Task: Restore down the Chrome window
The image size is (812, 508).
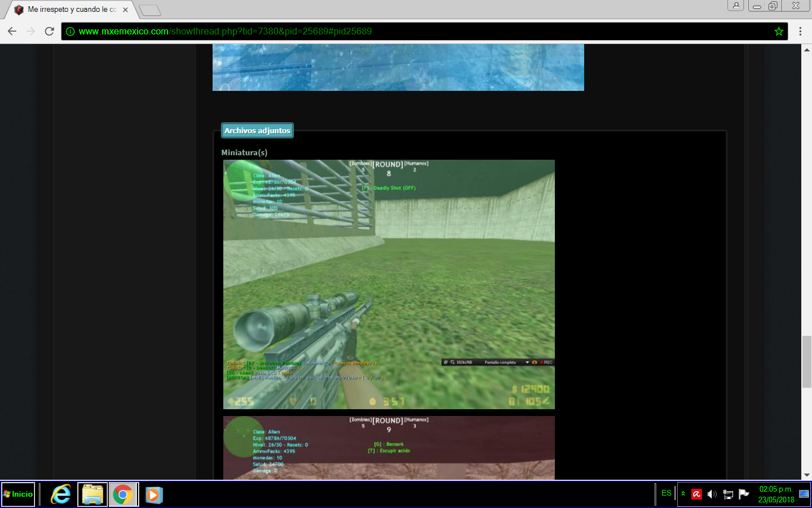Action: coord(773,6)
